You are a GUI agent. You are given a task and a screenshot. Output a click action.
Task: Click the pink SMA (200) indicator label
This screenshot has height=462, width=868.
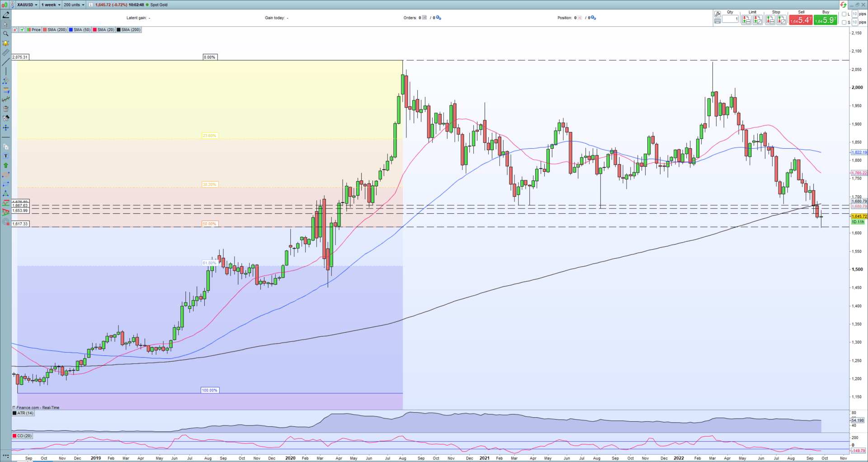[x=55, y=30]
